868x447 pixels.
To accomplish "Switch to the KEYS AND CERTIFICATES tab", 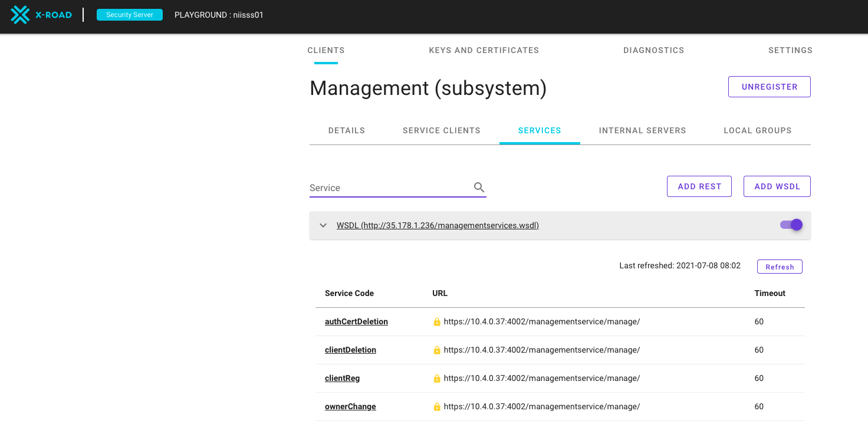I will [x=484, y=50].
